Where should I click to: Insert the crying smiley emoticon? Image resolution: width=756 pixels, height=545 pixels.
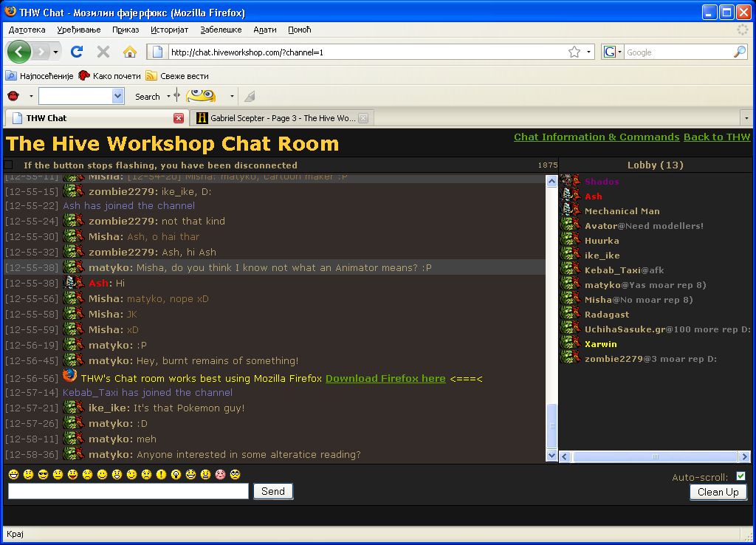[x=147, y=475]
